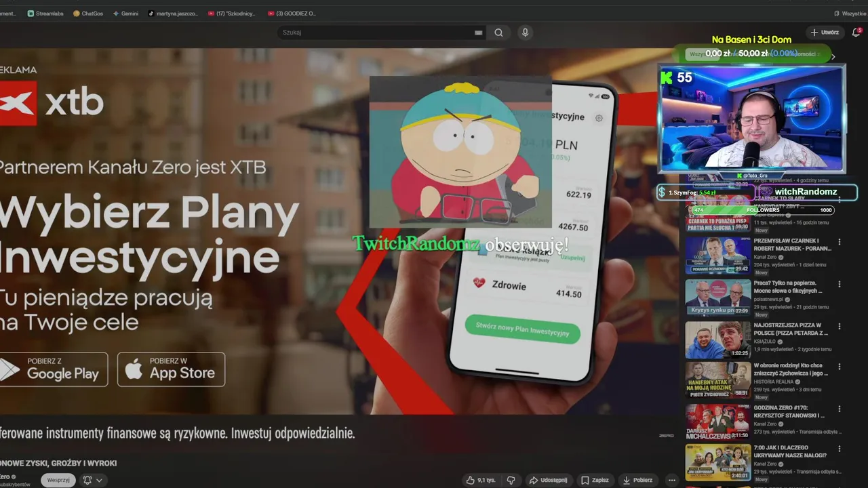Open the GOODIEZ YouTube bookmark
This screenshot has width=868, height=488.
click(x=292, y=14)
